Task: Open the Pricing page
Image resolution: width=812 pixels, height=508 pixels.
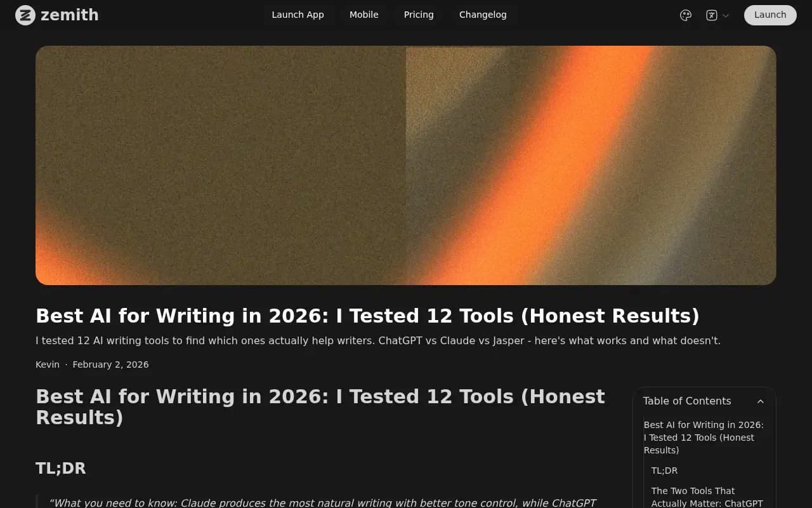Action: tap(418, 15)
